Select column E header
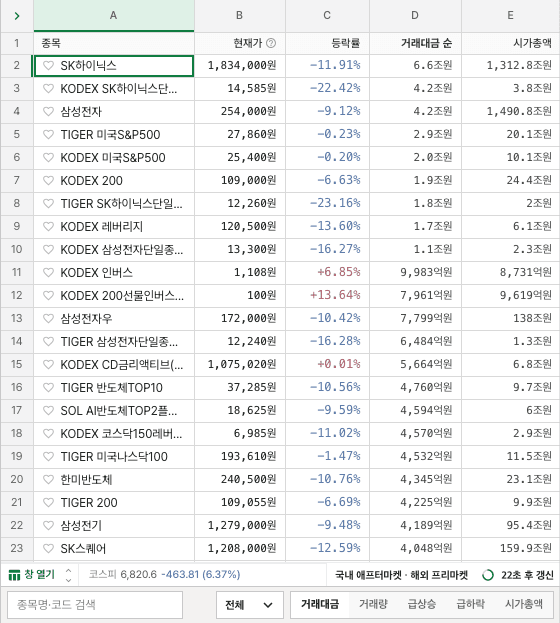 coord(510,15)
